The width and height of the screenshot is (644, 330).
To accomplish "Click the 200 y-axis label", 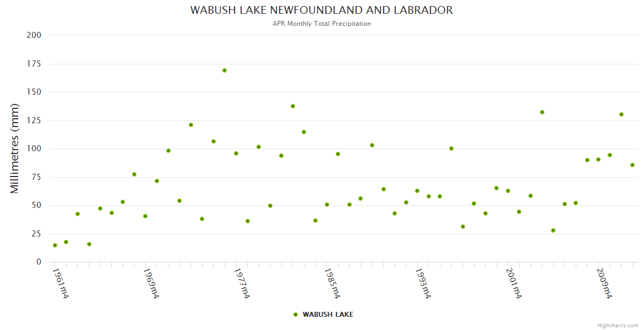I will [34, 35].
